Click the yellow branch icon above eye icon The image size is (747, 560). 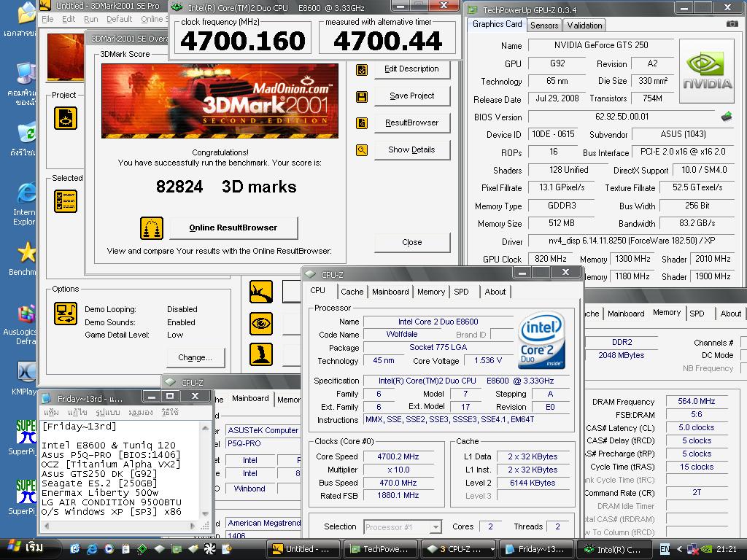point(261,292)
